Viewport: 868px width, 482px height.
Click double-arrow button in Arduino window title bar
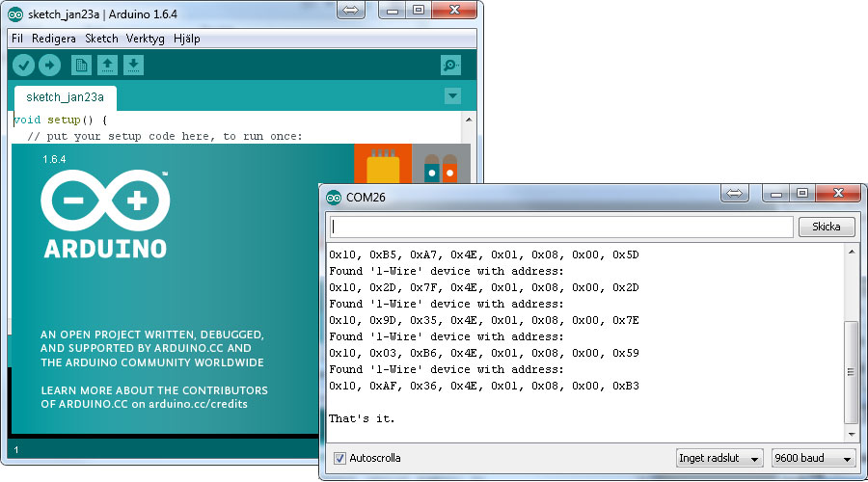(350, 10)
